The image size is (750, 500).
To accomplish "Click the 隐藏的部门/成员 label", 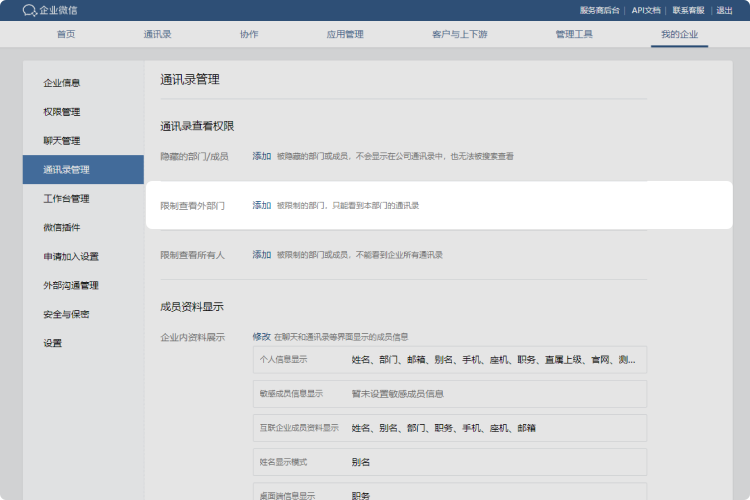I will (194, 156).
